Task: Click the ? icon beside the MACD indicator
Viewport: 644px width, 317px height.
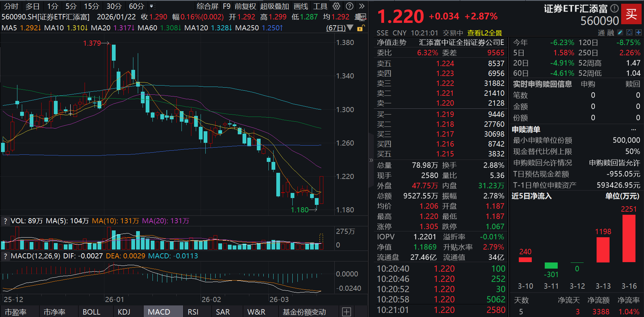Action: click(5, 256)
